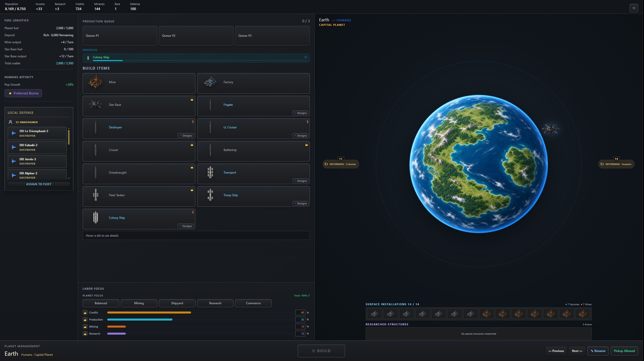Rename the planet Earth
This screenshot has height=361, width=644.
click(x=598, y=351)
